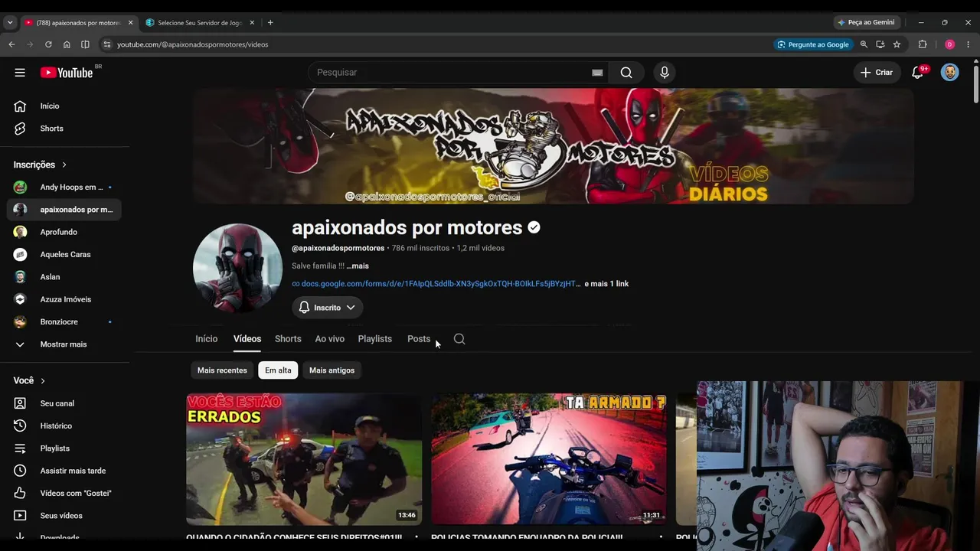Open Seu canal in sidebar
This screenshot has width=980, height=551.
point(64,403)
